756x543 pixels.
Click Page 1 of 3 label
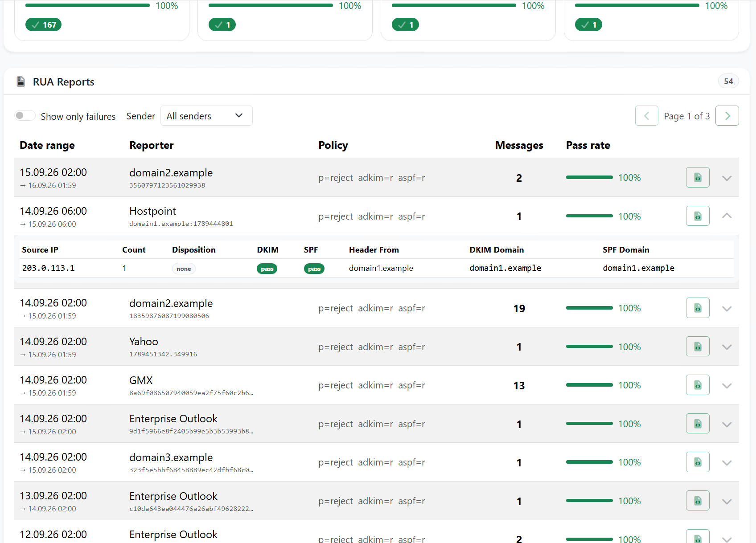coord(687,116)
